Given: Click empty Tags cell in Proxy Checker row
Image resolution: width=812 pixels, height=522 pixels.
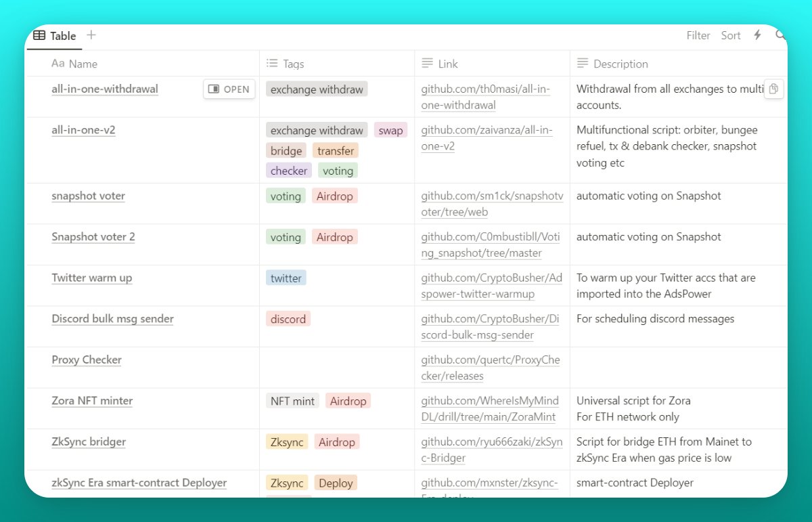Looking at the screenshot, I should (x=337, y=368).
